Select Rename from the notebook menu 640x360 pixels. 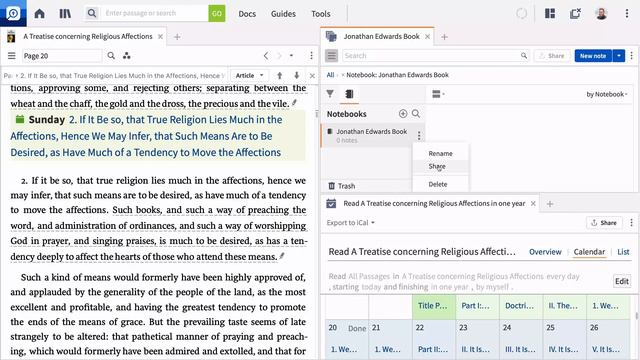(440, 153)
